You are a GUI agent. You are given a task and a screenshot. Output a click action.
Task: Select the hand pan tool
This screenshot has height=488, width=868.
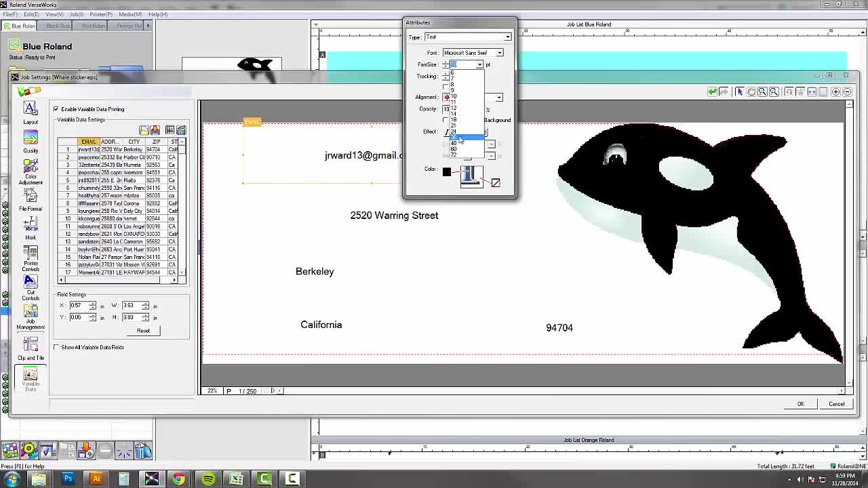tap(751, 91)
